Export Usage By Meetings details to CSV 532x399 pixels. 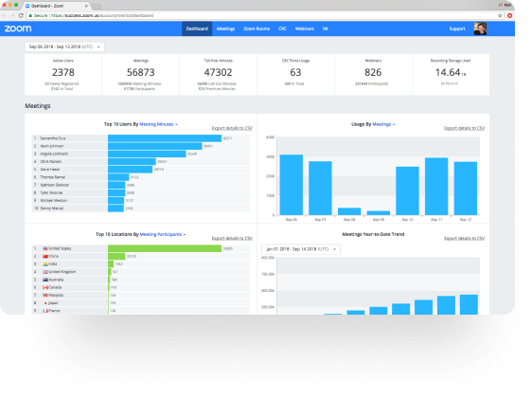point(464,128)
